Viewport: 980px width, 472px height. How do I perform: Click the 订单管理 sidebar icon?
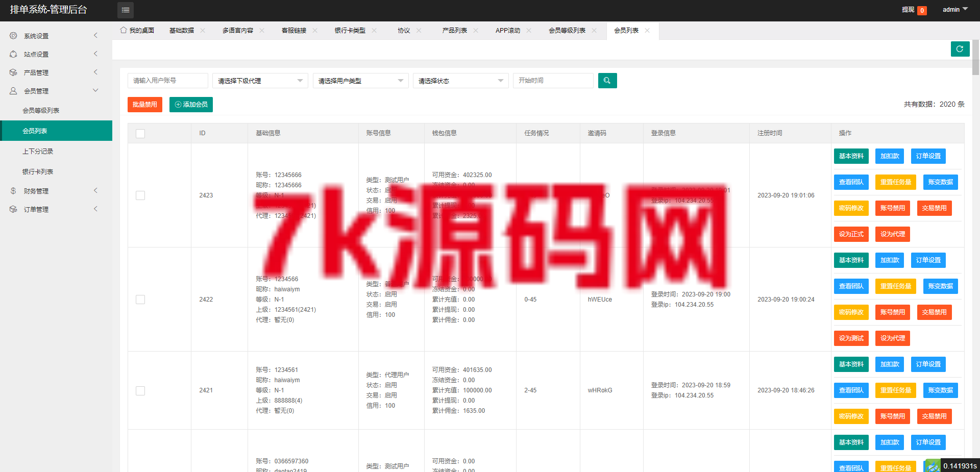(13, 209)
